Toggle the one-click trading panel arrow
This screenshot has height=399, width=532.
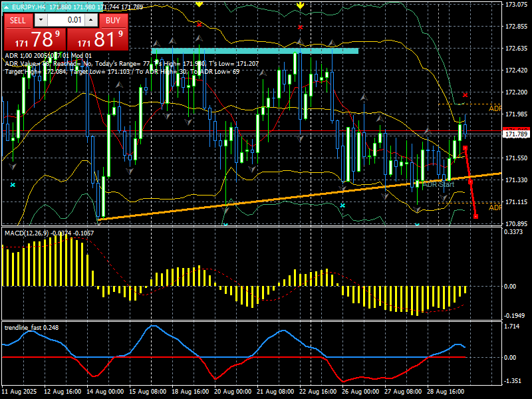[6, 7]
